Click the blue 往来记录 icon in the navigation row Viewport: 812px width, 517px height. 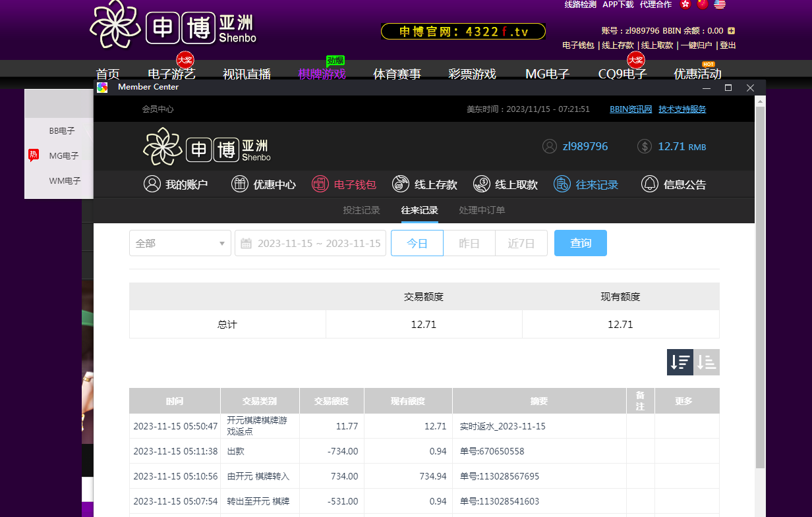point(562,184)
